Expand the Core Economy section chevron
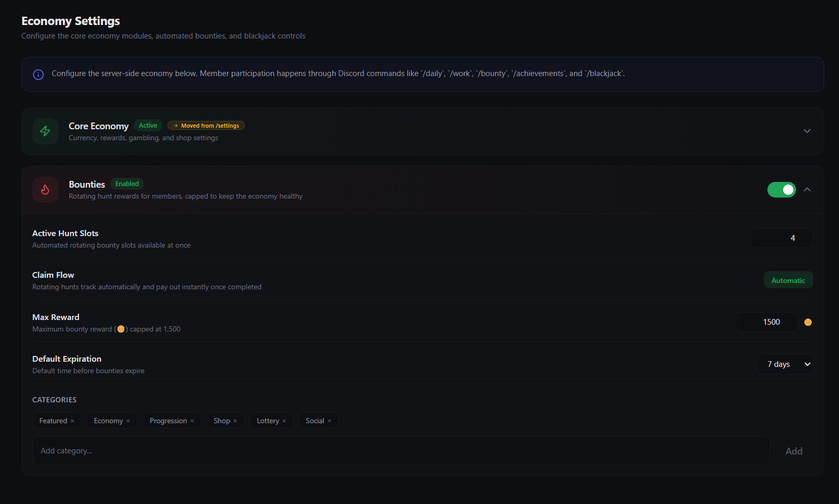This screenshot has height=504, width=839. pyautogui.click(x=807, y=131)
